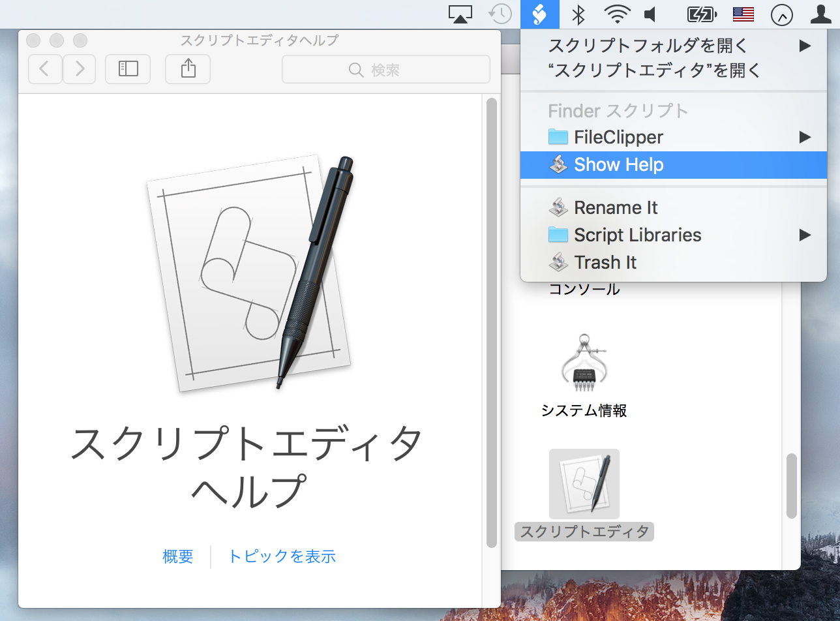Run the Rename It script
Screen dimensions: 840x621
(x=616, y=207)
